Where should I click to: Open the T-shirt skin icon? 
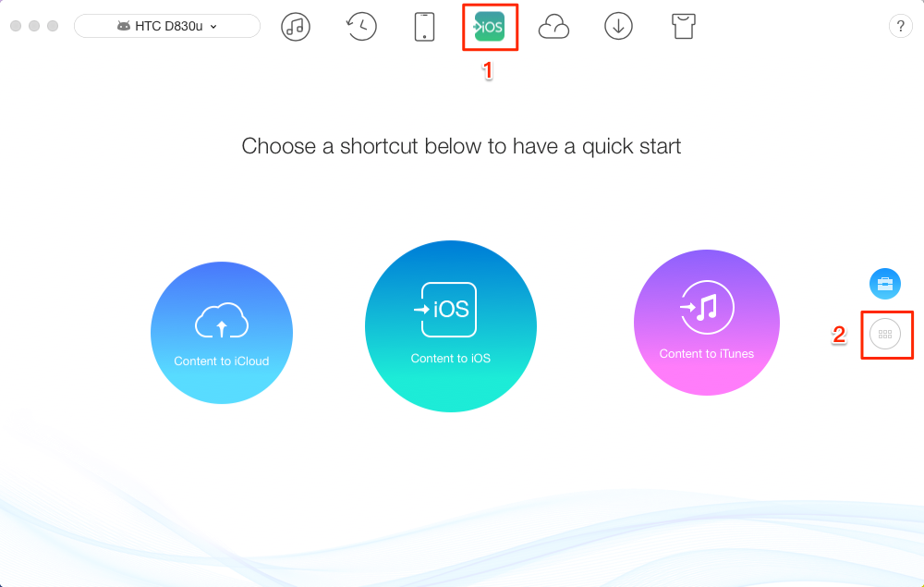coord(684,27)
